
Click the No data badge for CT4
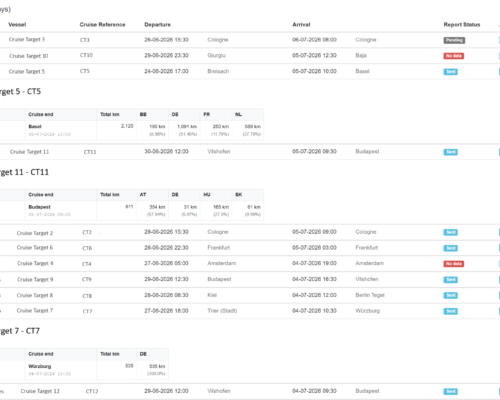pyautogui.click(x=453, y=264)
